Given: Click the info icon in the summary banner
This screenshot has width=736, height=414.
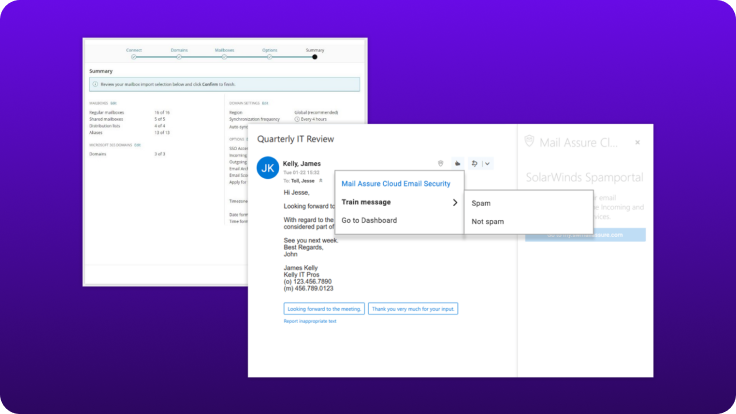Looking at the screenshot, I should point(95,84).
